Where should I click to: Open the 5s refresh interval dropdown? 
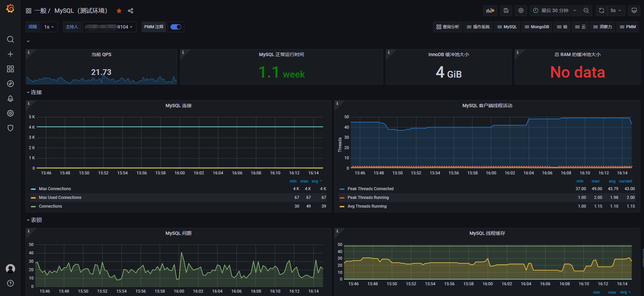click(x=616, y=10)
